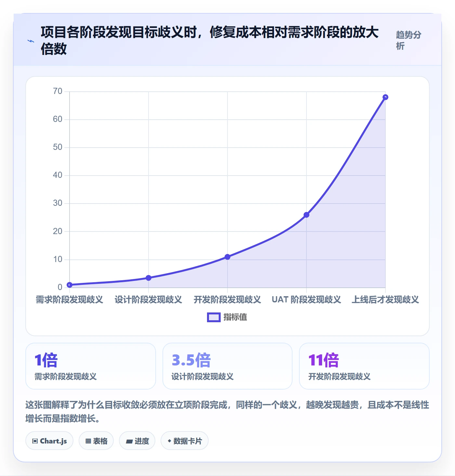Click the y-axis value 50
455x476 pixels.
58,147
